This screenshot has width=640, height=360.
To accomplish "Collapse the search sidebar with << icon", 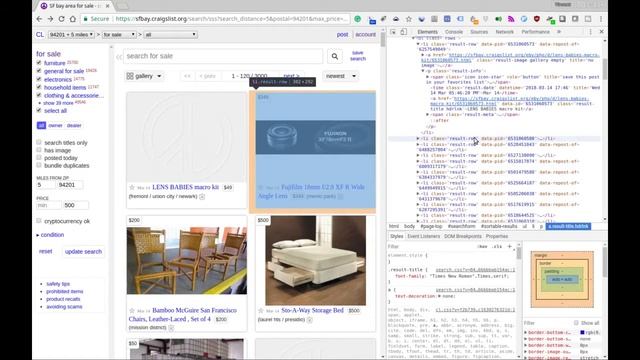I will (119, 57).
